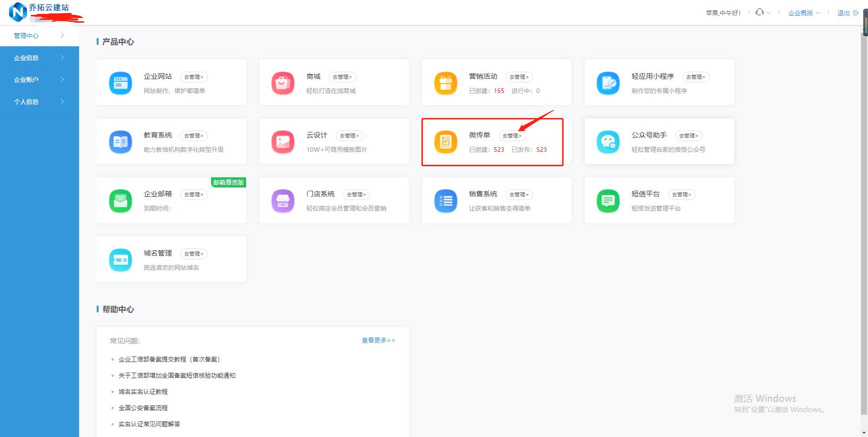Click 去管理 button for 微传单

512,136
